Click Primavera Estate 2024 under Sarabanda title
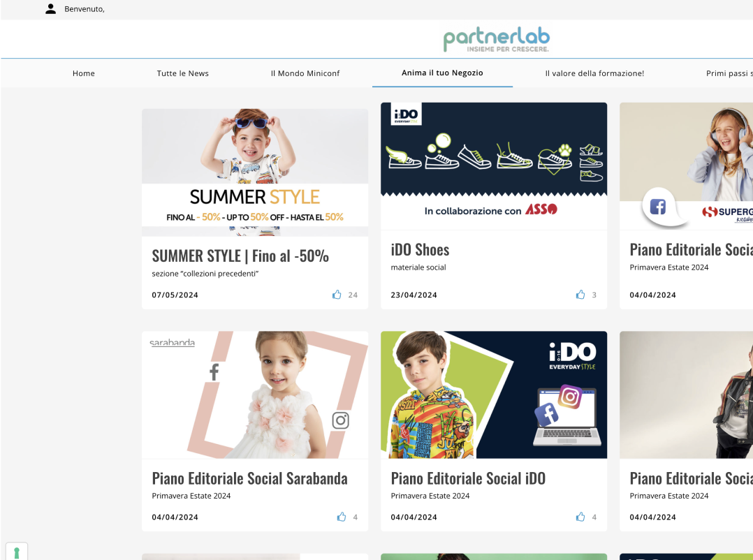The height and width of the screenshot is (560, 753). coord(191,496)
